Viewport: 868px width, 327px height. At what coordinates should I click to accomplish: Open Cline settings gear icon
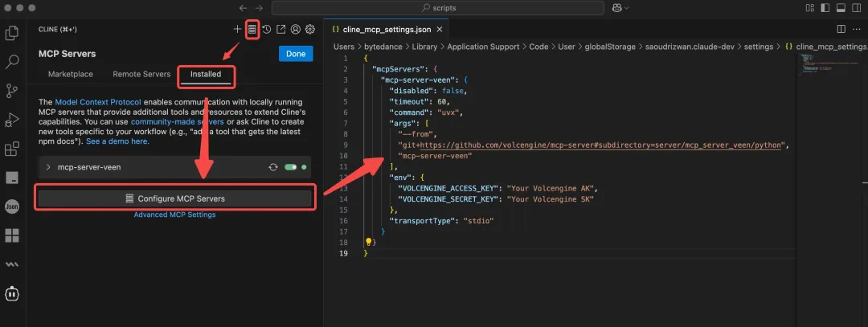coord(309,29)
